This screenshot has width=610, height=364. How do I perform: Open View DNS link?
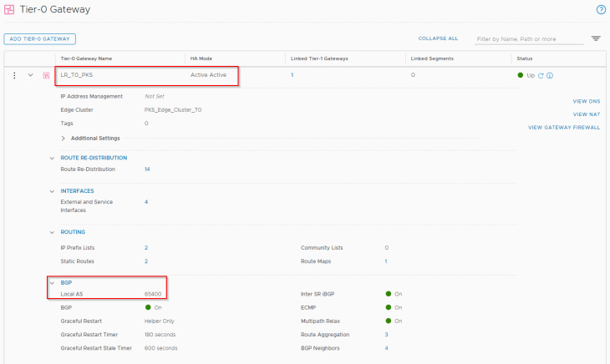tap(586, 100)
